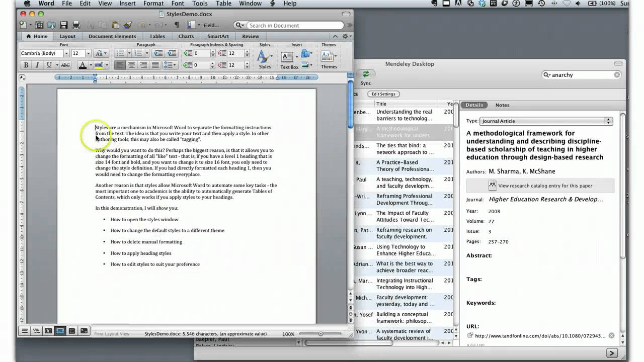Remove the tandfonline URL entry

(611, 335)
